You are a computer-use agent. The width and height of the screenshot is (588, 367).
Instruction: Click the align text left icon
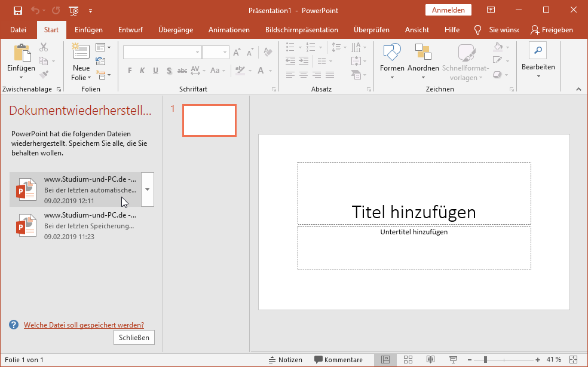tap(290, 75)
